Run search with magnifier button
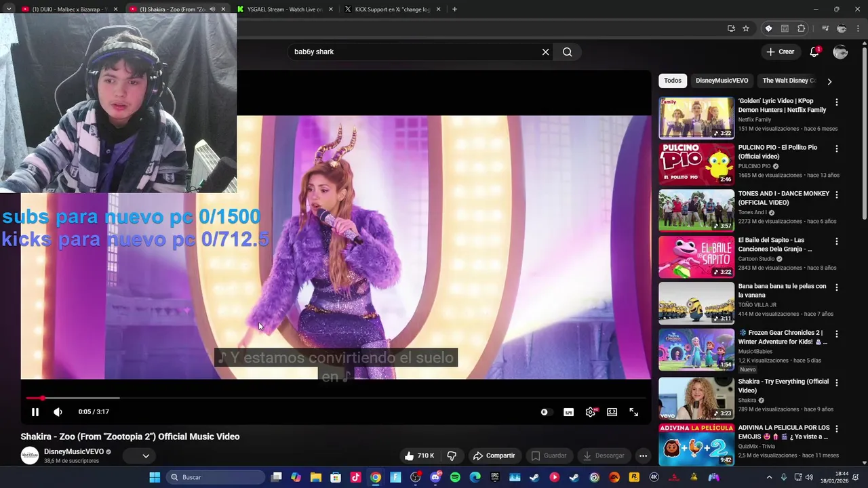868x488 pixels. (x=568, y=52)
